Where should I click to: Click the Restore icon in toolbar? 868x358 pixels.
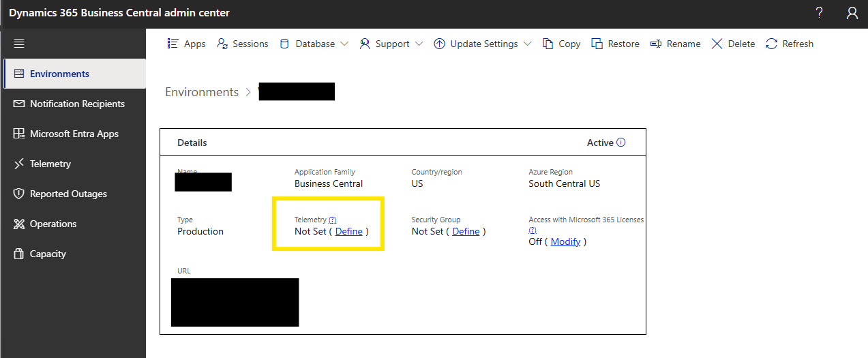597,44
